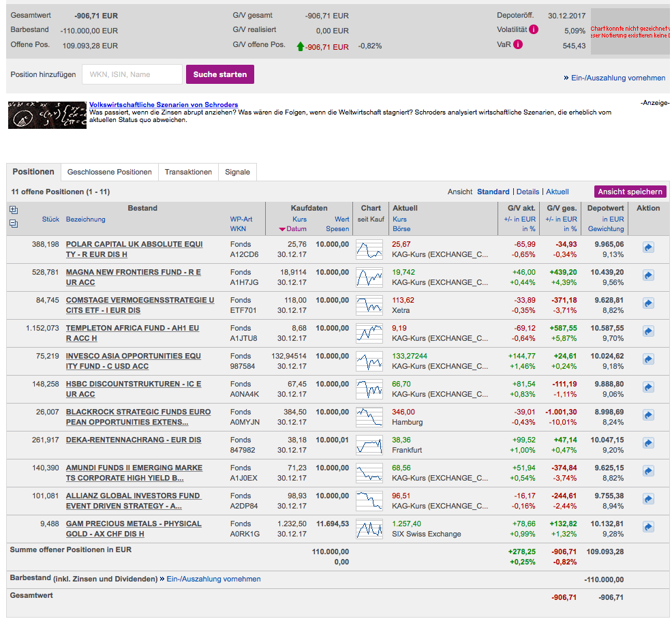Focus the WKN, ISIN, Name search field
The width and height of the screenshot is (672, 619).
point(132,74)
